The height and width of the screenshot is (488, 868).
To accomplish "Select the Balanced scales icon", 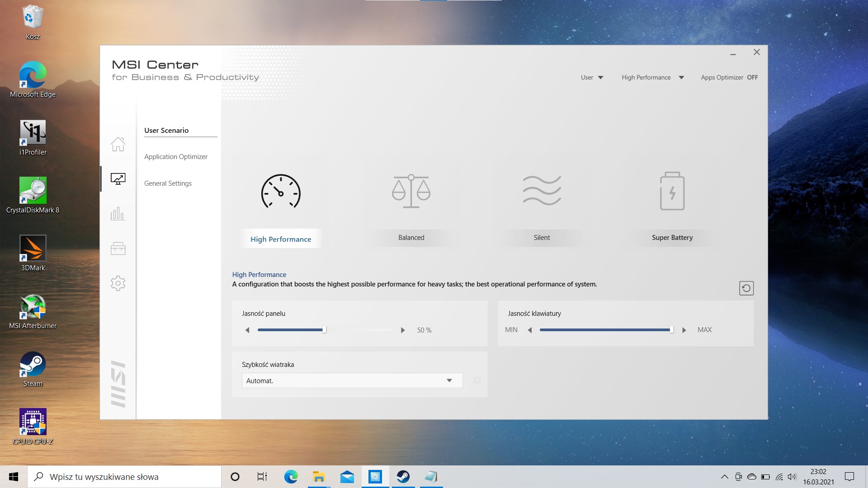I will [411, 191].
